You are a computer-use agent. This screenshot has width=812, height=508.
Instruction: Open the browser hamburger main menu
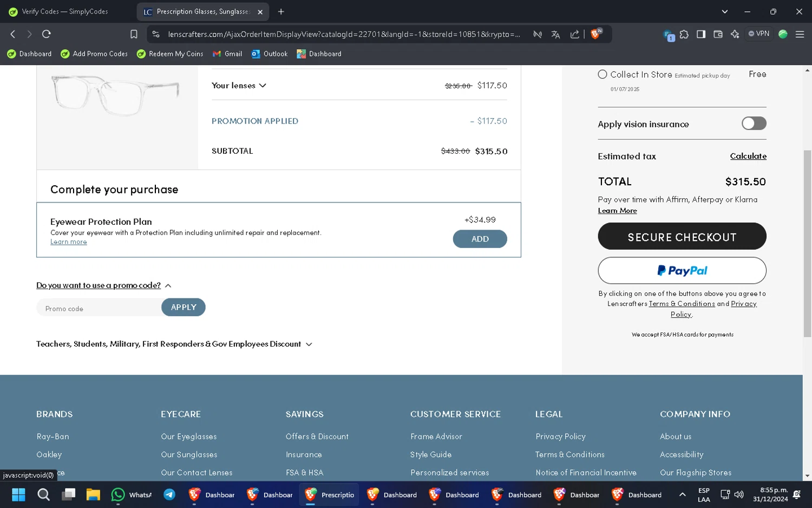[x=800, y=34]
